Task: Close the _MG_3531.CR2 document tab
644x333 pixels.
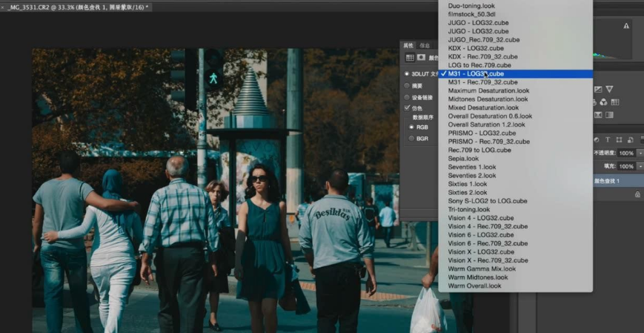Action: tap(2, 7)
